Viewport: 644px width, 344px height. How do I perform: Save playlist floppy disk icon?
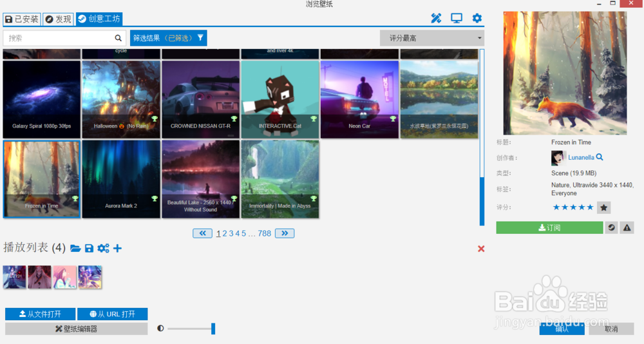click(89, 248)
